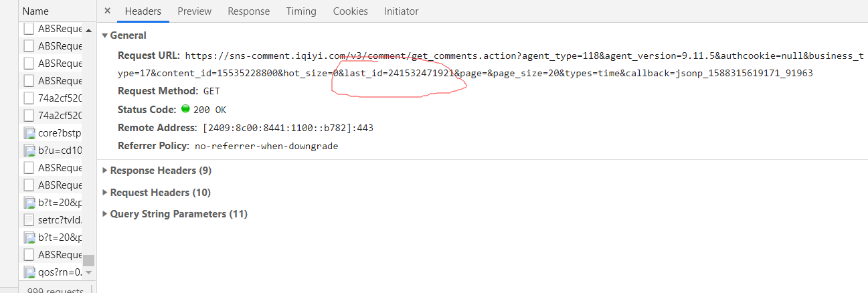Click the 999 requests status text
Screen dimensions: 868x293
tap(56, 290)
